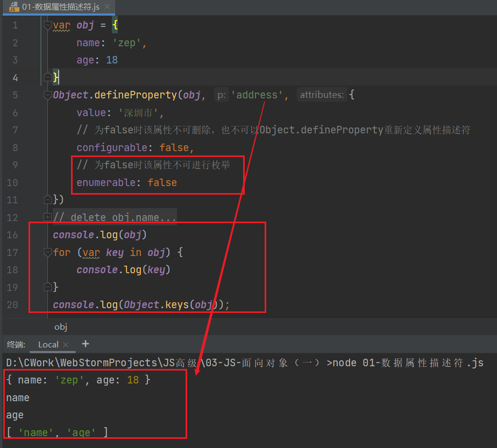The height and width of the screenshot is (448, 497).
Task: Click the 'Object.keys(obj)' call on line 20
Action: tap(171, 305)
